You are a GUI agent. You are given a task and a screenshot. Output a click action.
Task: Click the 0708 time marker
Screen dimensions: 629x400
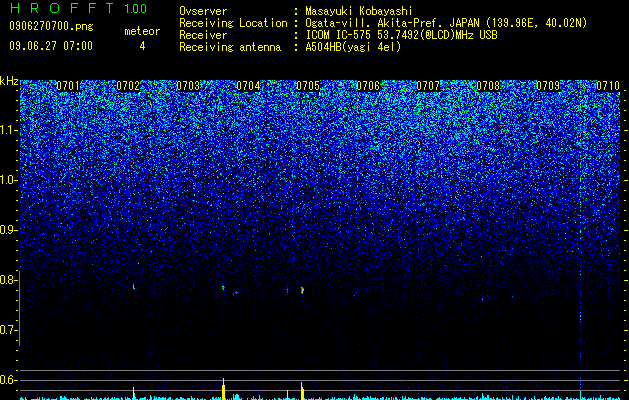[488, 86]
